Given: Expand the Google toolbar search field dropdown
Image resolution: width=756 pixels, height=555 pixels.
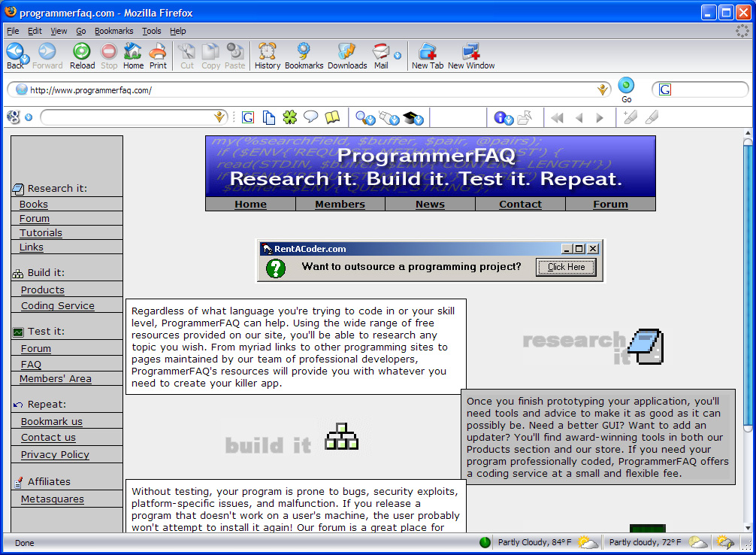Looking at the screenshot, I should click(x=219, y=117).
